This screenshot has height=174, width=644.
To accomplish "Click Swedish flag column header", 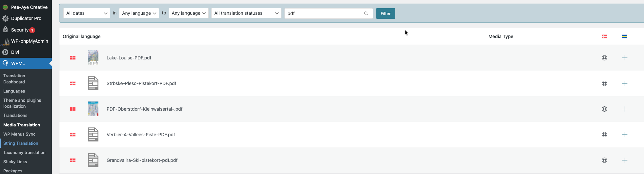I will (625, 36).
